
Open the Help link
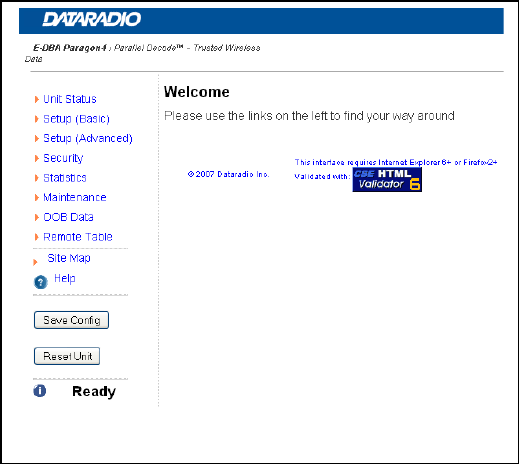(65, 278)
